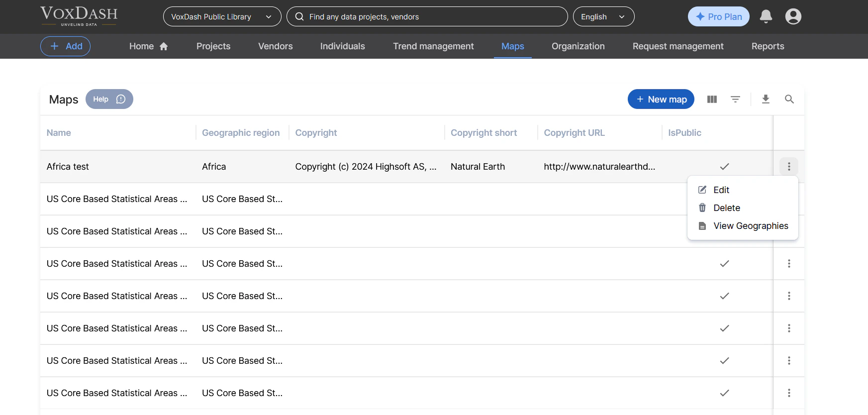The image size is (868, 415).
Task: Click the search magnifier in top search bar
Action: 299,16
